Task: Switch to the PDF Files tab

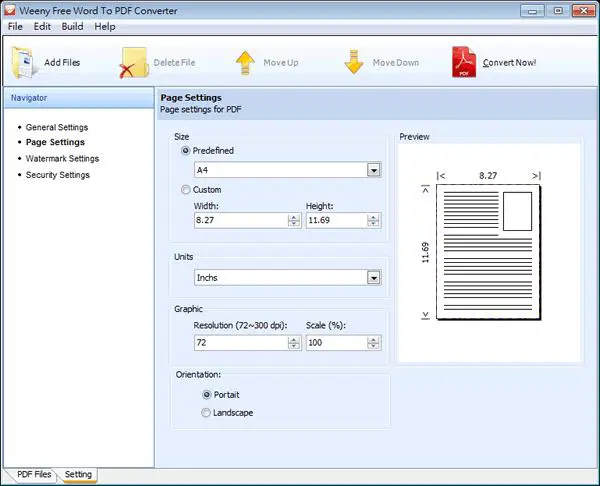Action: point(34,474)
